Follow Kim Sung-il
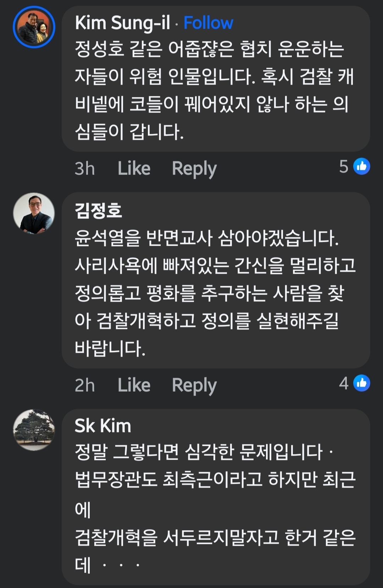Image resolution: width=383 pixels, height=588 pixels. point(208,22)
